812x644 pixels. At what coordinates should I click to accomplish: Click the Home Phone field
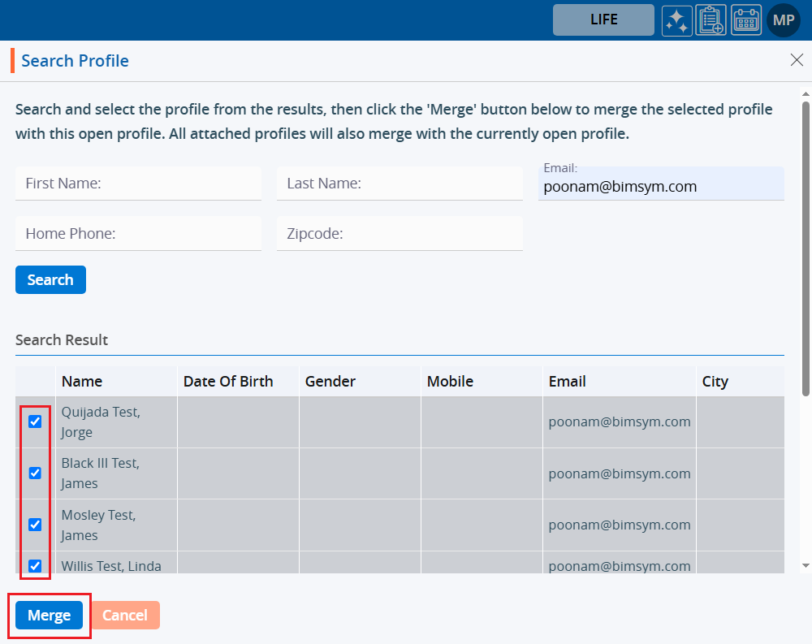[x=138, y=234]
